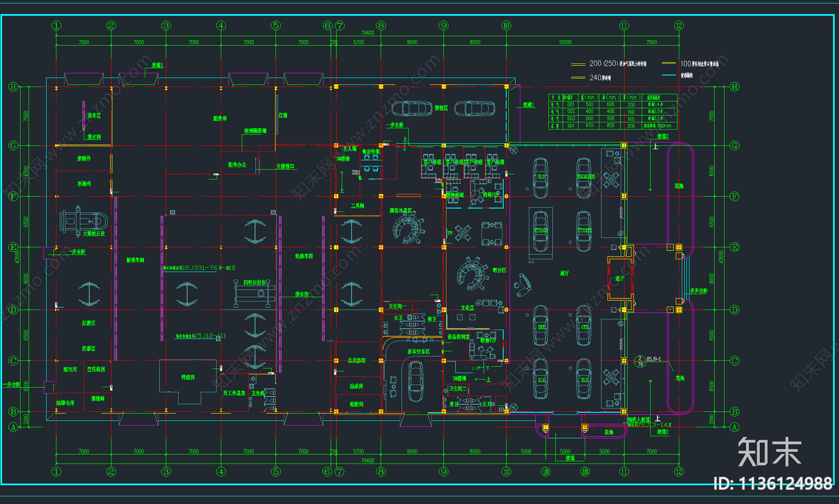Select the 拆装件 room label
The width and height of the screenshot is (839, 504).
pyautogui.click(x=84, y=184)
